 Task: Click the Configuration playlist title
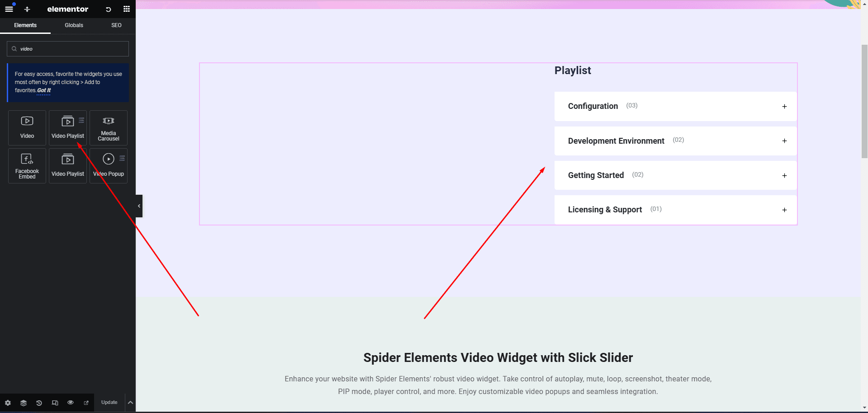coord(593,106)
